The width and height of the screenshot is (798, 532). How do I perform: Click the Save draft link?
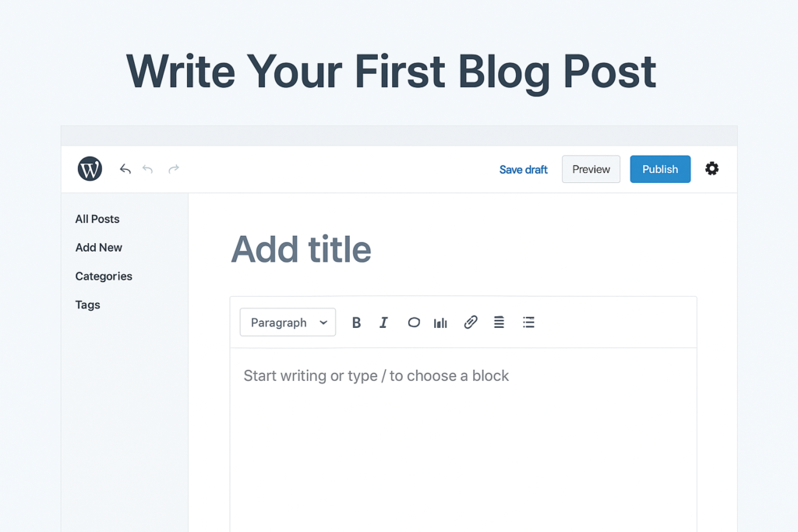pyautogui.click(x=523, y=169)
